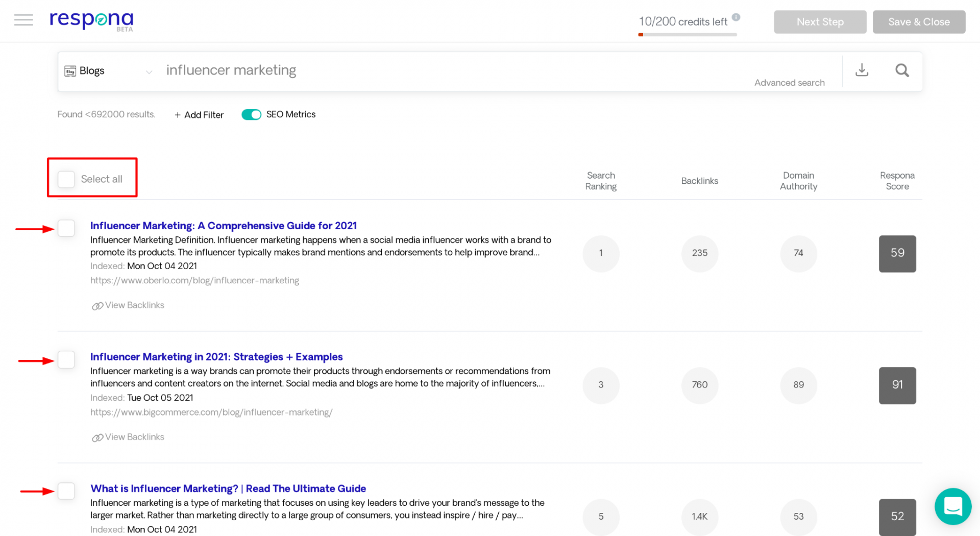Screen dimensions: 980x536
Task: Click the Domain Authority column header
Action: (x=798, y=181)
